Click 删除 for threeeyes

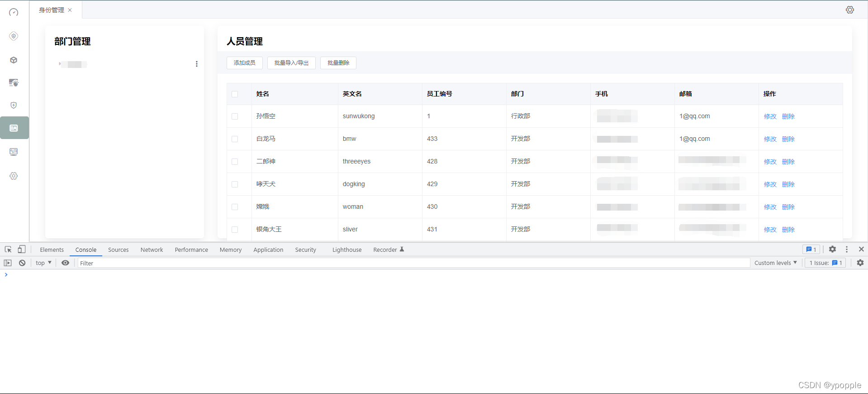coord(788,162)
